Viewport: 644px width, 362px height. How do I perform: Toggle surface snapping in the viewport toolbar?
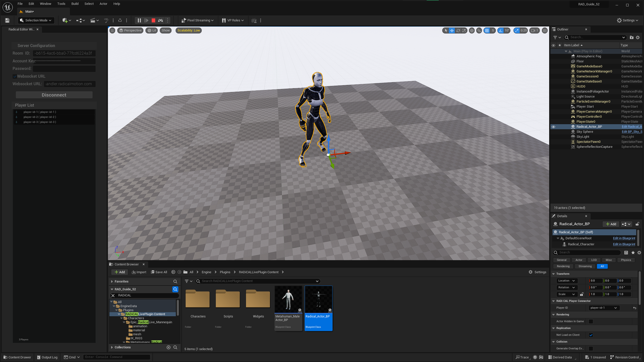click(x=479, y=30)
